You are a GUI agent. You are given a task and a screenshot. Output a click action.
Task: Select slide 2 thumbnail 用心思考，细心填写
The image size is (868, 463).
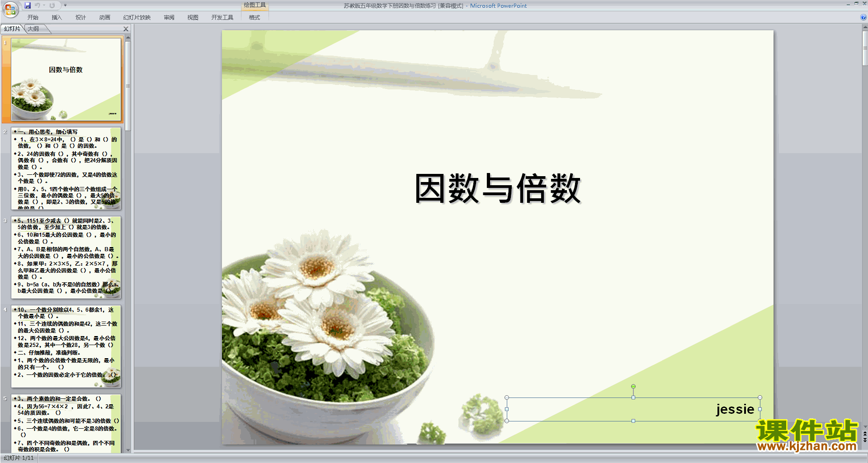(66, 168)
